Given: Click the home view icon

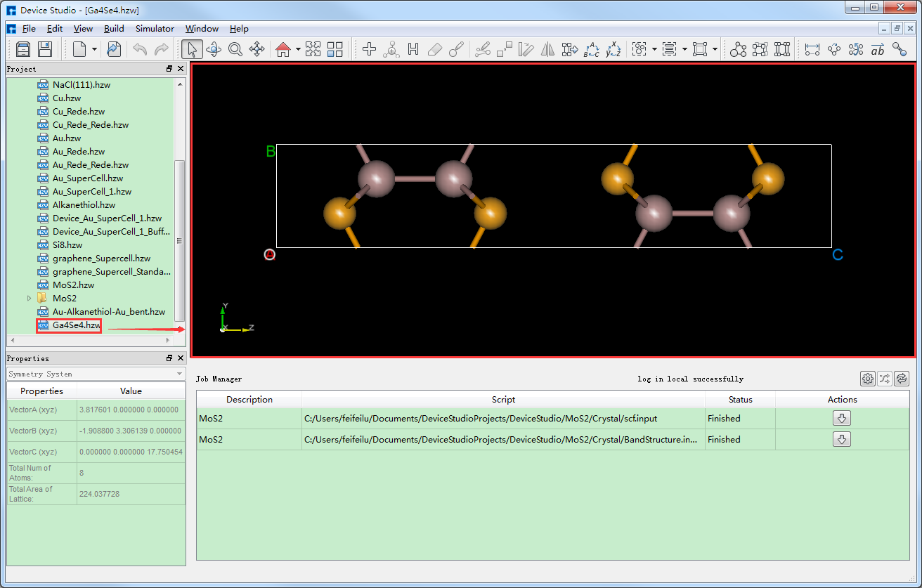Looking at the screenshot, I should point(283,49).
